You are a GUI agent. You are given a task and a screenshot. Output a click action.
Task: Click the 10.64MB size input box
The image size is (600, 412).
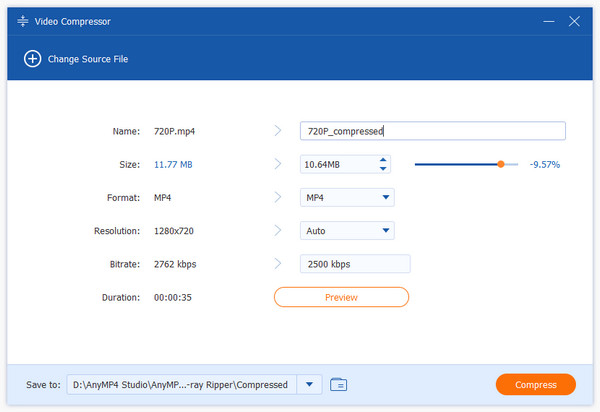click(x=337, y=164)
